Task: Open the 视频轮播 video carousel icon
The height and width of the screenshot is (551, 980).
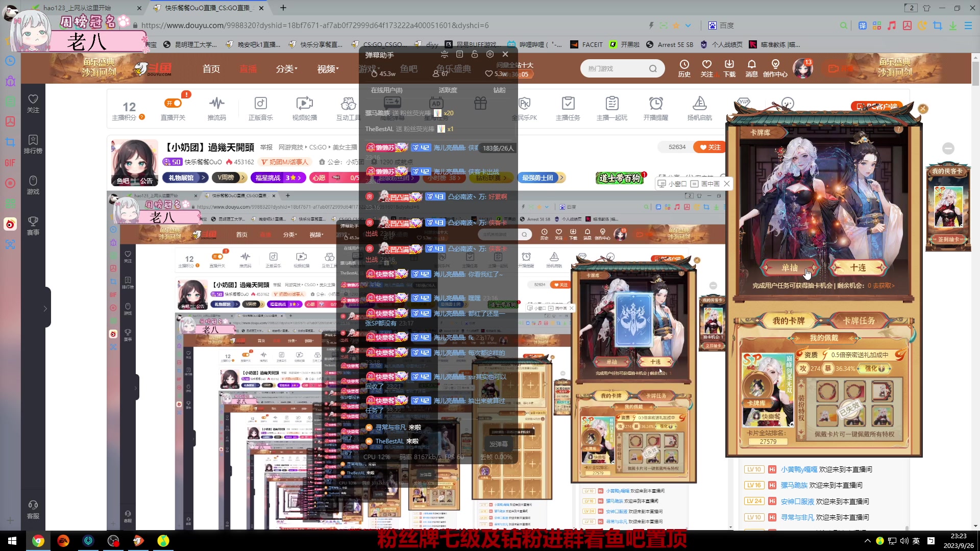Action: tap(304, 109)
